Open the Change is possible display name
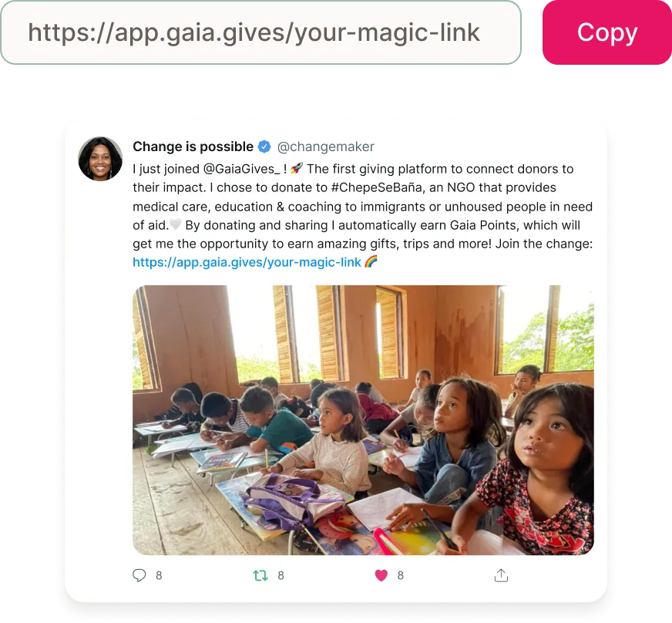672x623 pixels. pyautogui.click(x=193, y=146)
